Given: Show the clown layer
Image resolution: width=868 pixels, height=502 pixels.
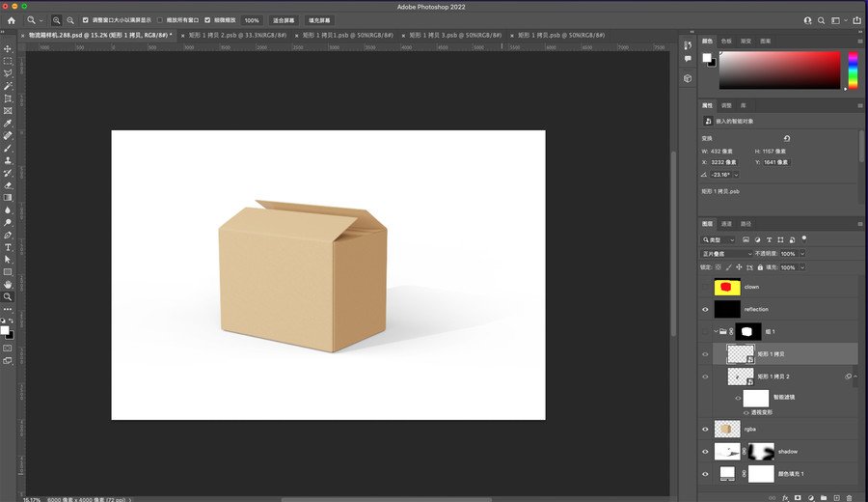Looking at the screenshot, I should (705, 287).
